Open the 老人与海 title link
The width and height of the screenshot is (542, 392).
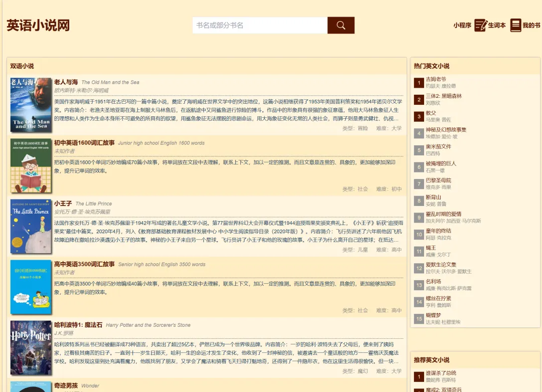point(66,82)
